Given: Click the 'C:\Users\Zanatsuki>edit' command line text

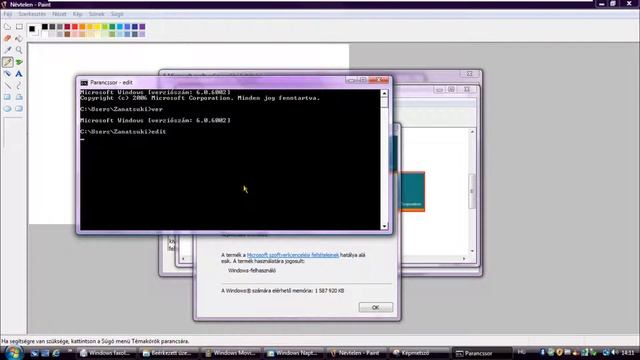Looking at the screenshot, I should (x=123, y=132).
